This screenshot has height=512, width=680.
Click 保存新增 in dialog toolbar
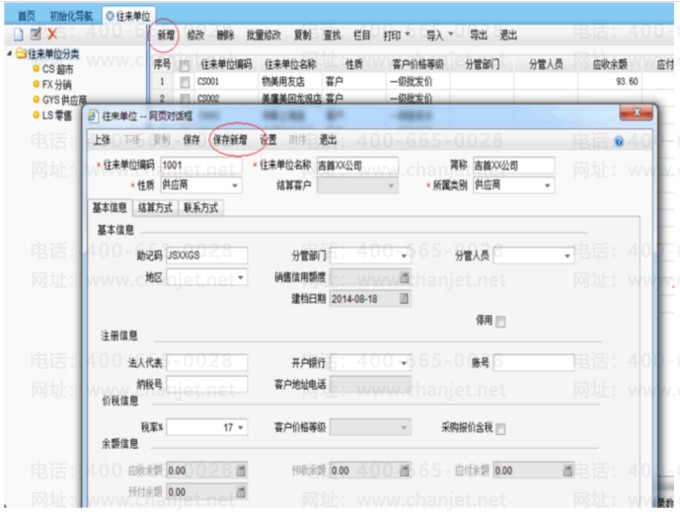coord(230,140)
